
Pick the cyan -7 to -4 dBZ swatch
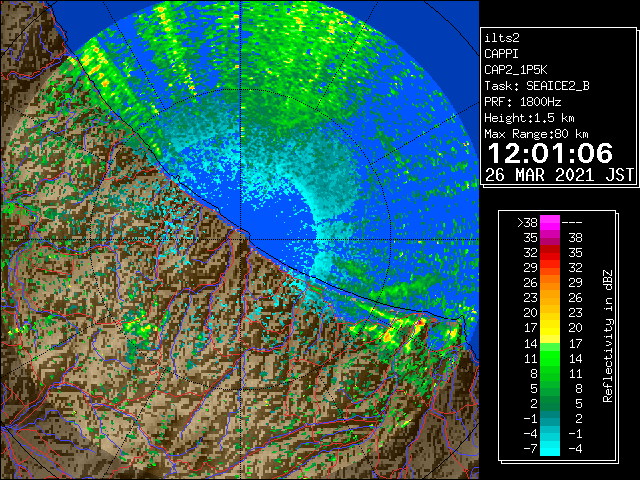click(x=550, y=448)
